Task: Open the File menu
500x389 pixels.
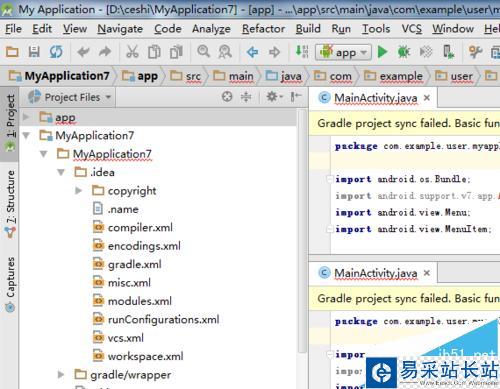Action: pos(13,29)
